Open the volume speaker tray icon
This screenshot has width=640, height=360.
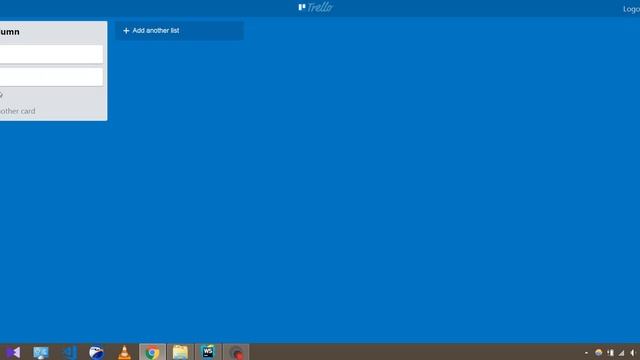point(633,353)
